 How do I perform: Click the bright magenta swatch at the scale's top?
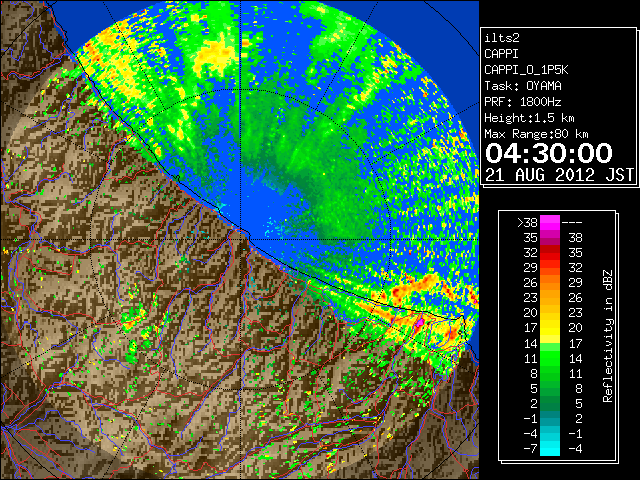click(x=550, y=222)
